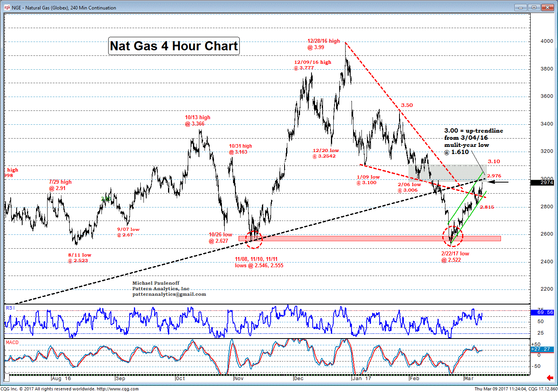558x392 pixels.
Task: Click the time-axis scroll box at bottom left
Action: coord(7,377)
